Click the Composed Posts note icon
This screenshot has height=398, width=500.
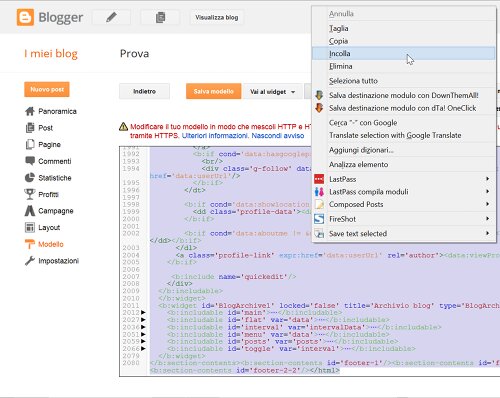[x=319, y=204]
